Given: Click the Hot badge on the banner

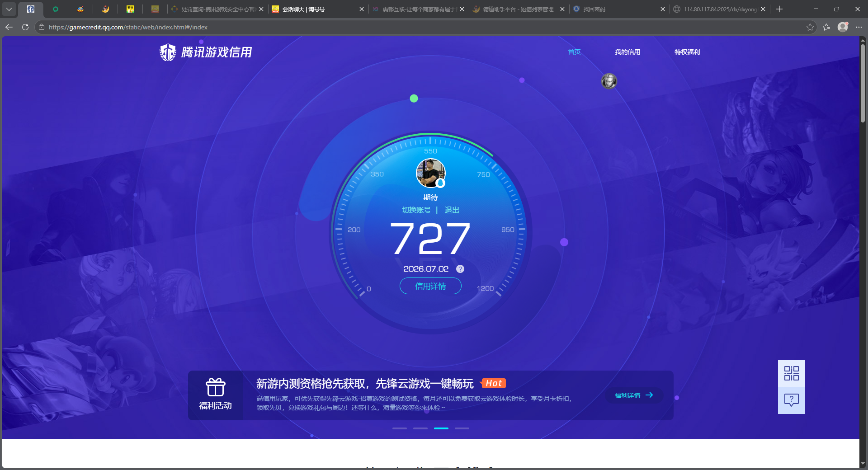Looking at the screenshot, I should (493, 383).
